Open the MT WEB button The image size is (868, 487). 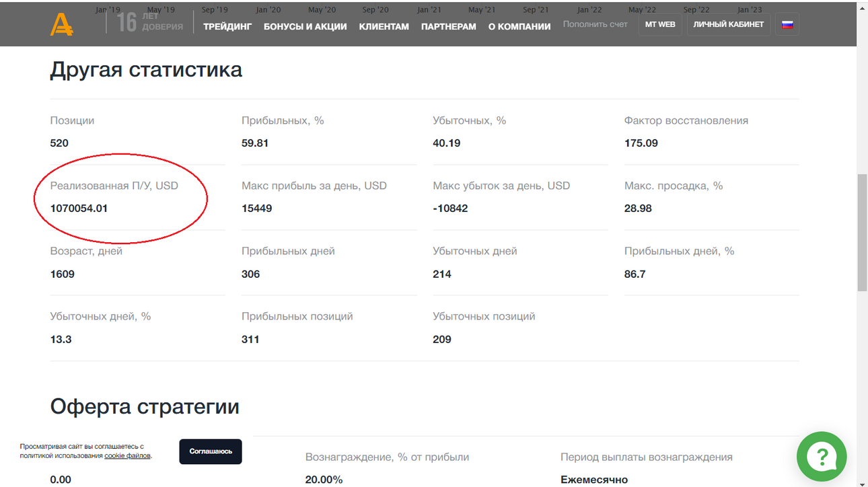point(660,24)
